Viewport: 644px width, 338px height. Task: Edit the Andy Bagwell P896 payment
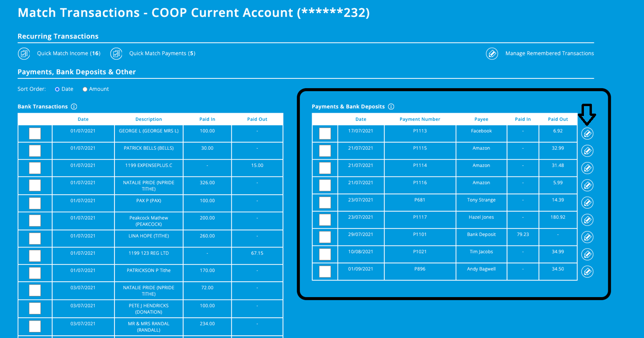coord(587,271)
